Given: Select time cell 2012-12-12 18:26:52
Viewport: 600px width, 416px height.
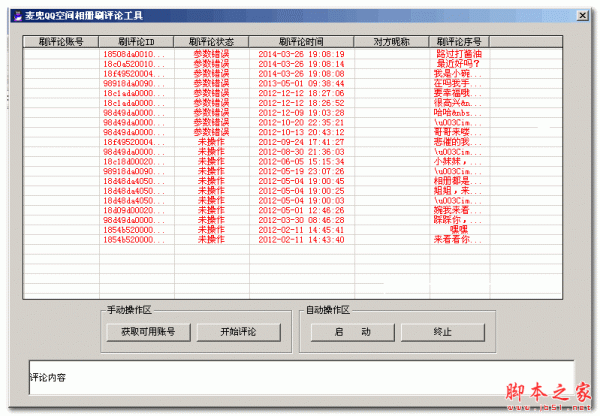Looking at the screenshot, I should [x=301, y=103].
